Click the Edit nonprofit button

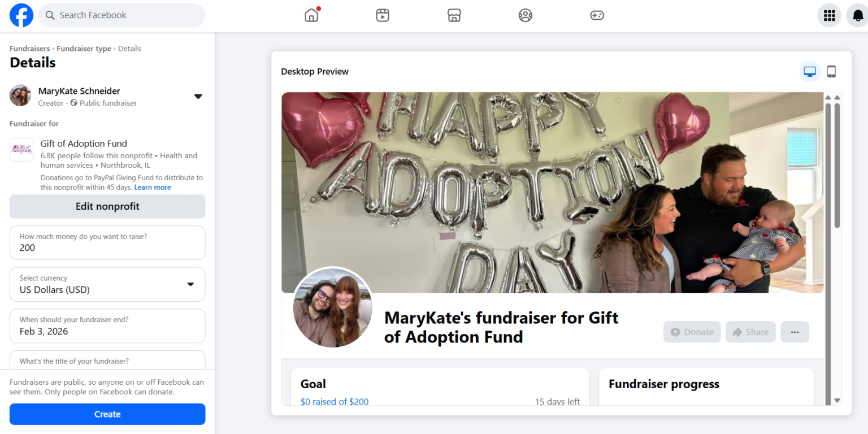coord(107,206)
